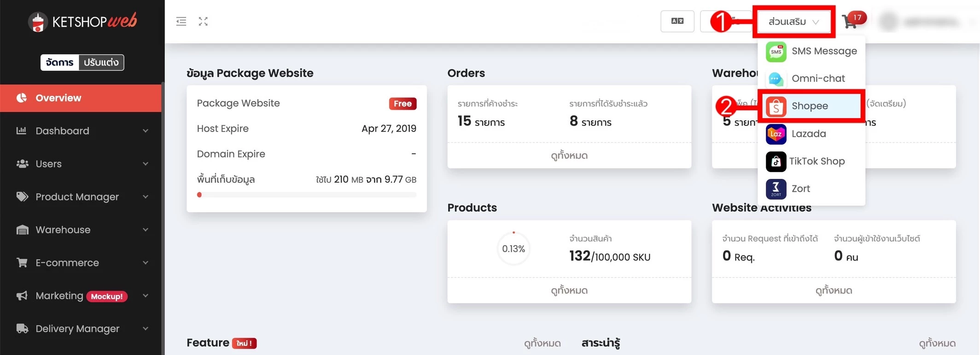
Task: Click the ใหม่! badge beside Feature
Action: click(244, 343)
